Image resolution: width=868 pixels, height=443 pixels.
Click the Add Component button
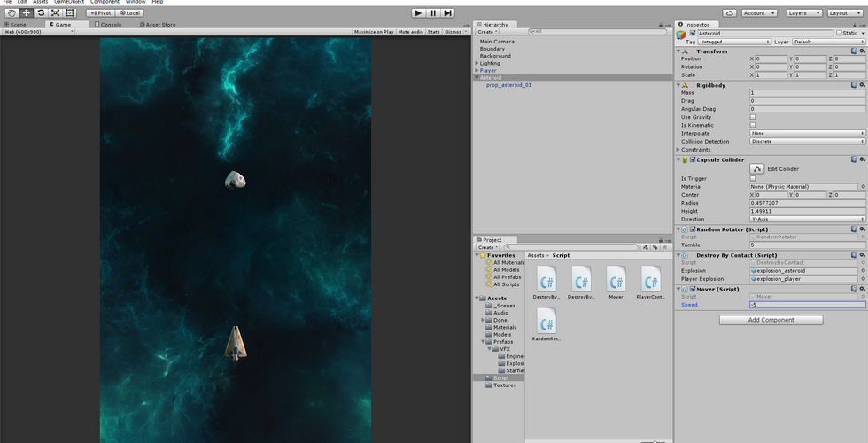click(x=771, y=320)
